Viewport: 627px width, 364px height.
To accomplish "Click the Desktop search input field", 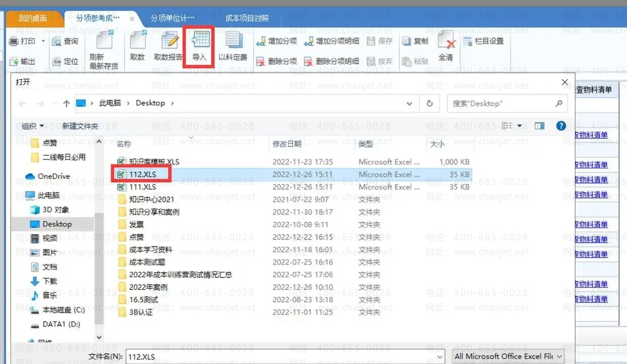I will [502, 103].
